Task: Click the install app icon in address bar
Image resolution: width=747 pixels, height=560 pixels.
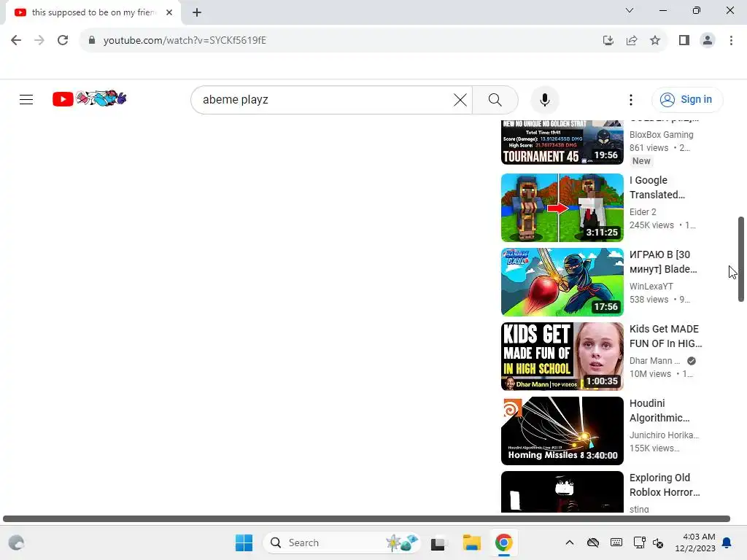Action: [x=608, y=41]
